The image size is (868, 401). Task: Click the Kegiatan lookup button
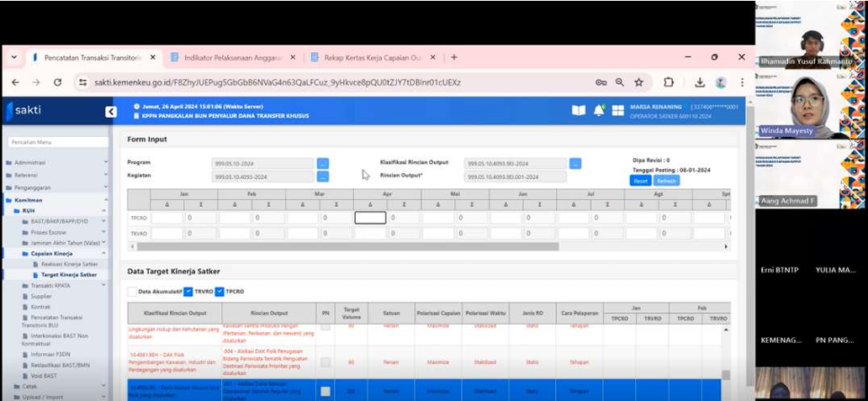pos(323,177)
